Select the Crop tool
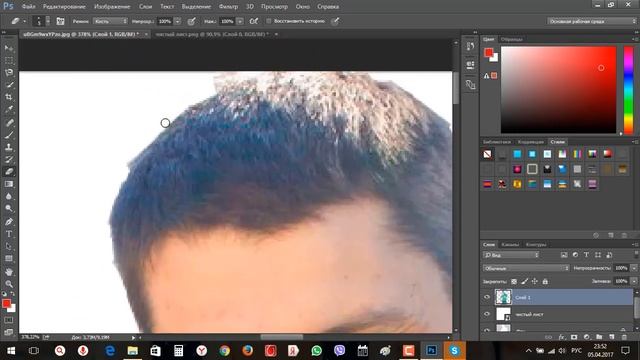 coord(9,97)
